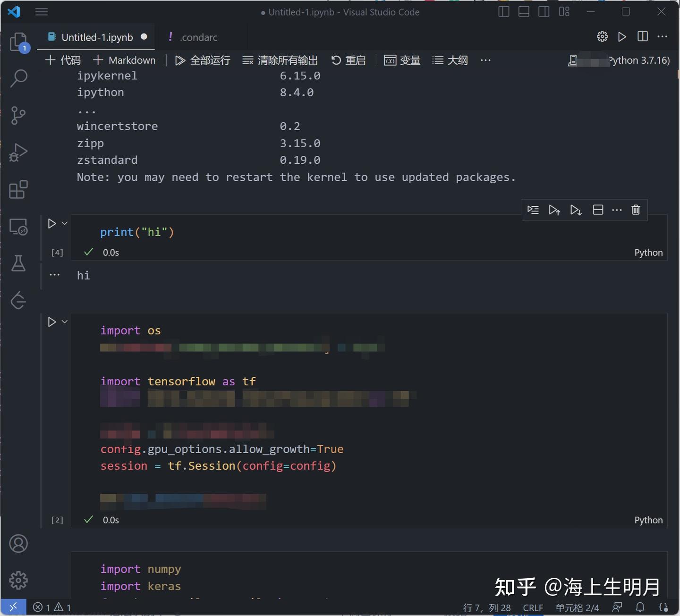Toggle the bottom panel visibility
Image resolution: width=680 pixels, height=616 pixels.
tap(524, 12)
